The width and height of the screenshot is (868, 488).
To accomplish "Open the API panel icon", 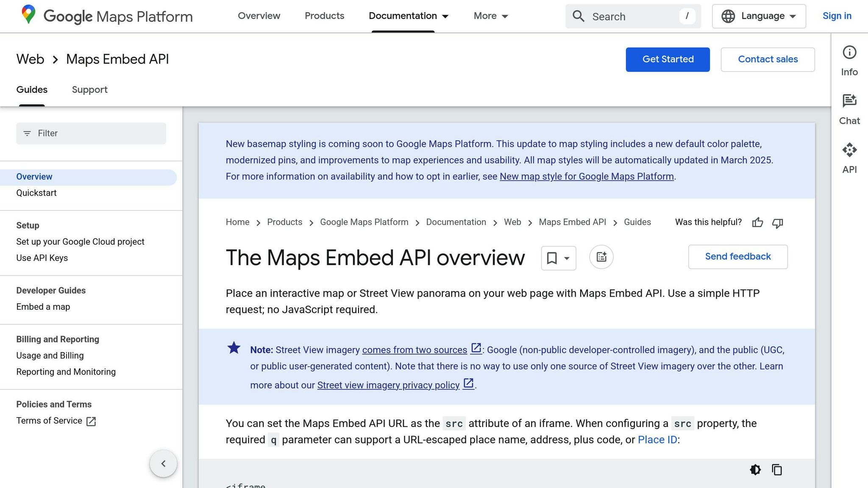I will [x=849, y=150].
